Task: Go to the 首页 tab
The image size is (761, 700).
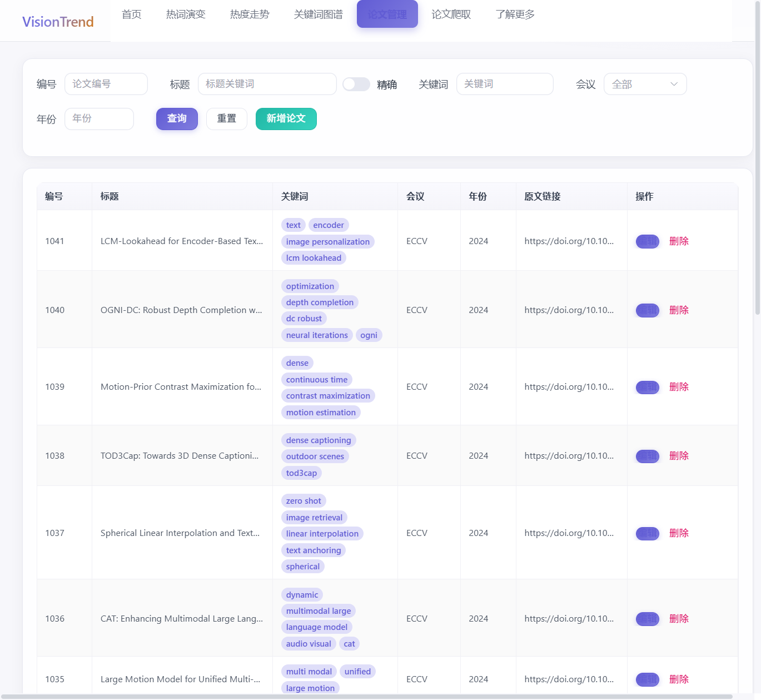Action: (x=132, y=14)
